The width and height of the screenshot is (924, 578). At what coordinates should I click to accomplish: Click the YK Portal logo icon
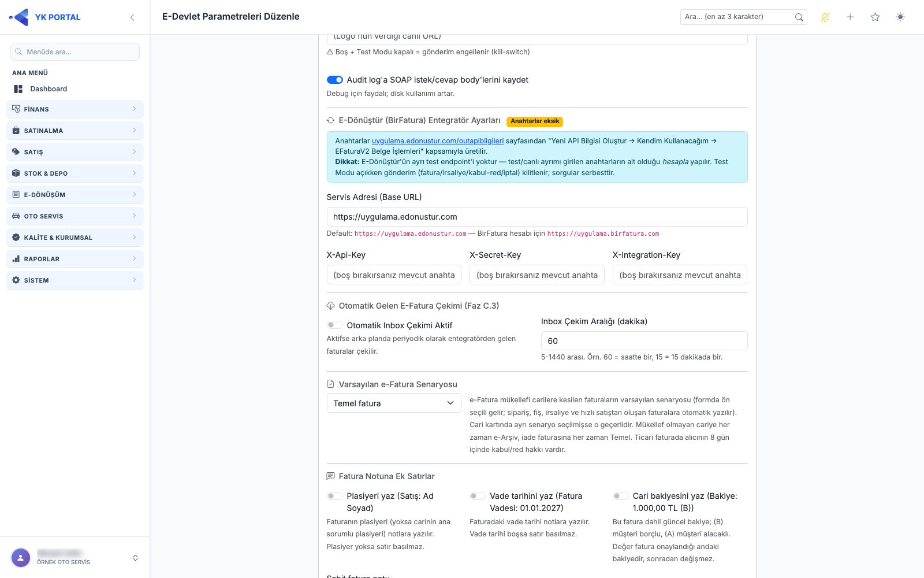click(19, 17)
